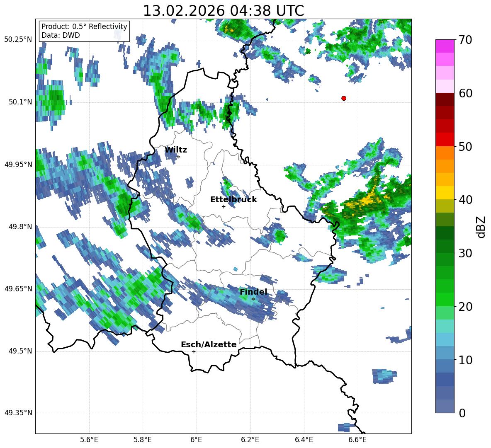This screenshot has height=448, width=491.
Task: Click the 49.8°N latitude tick label
Action: click(x=21, y=227)
